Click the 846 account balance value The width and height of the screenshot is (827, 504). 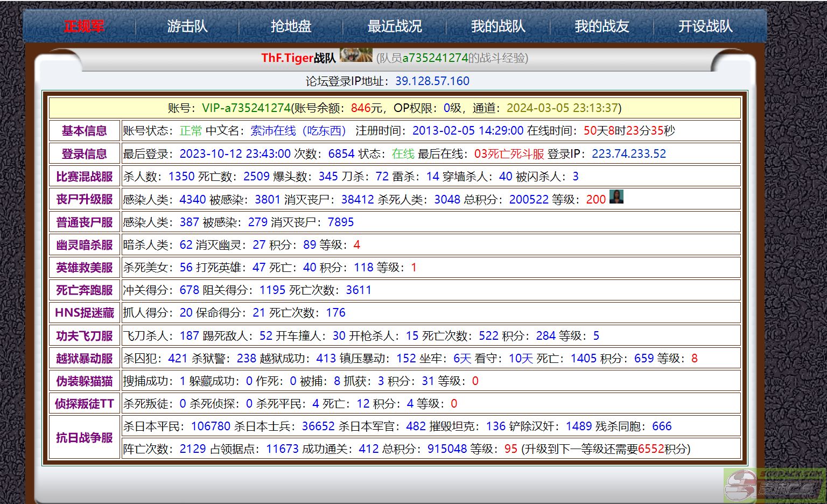pos(361,108)
